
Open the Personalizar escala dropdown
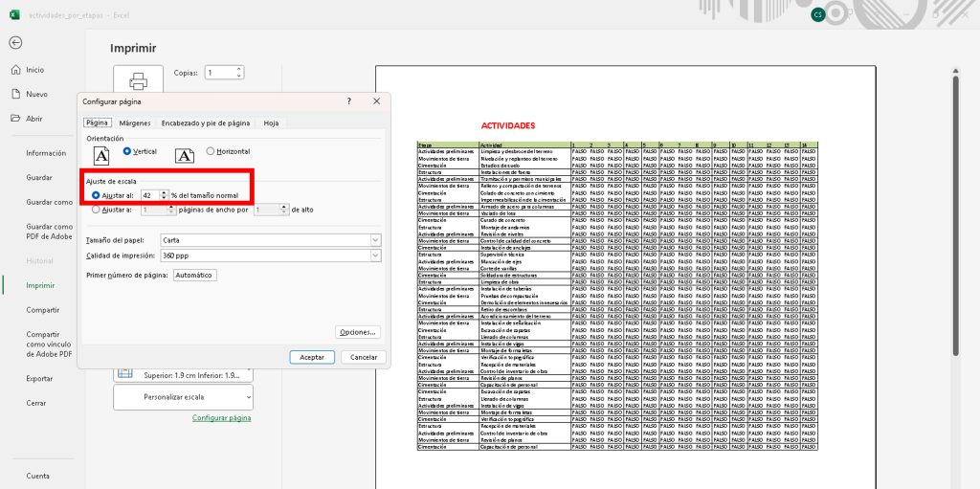[183, 396]
